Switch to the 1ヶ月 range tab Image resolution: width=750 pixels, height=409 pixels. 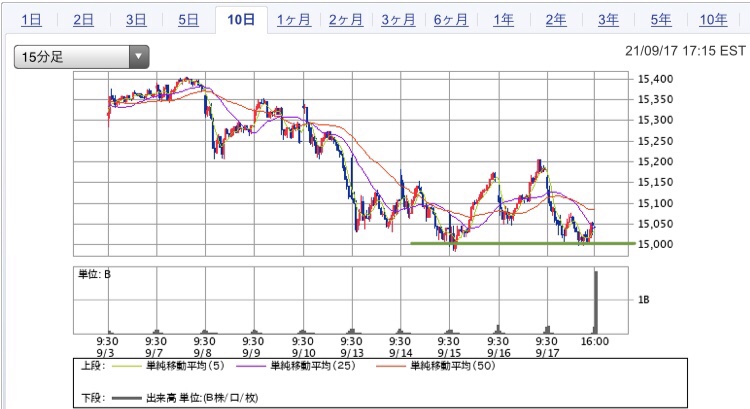coord(294,20)
